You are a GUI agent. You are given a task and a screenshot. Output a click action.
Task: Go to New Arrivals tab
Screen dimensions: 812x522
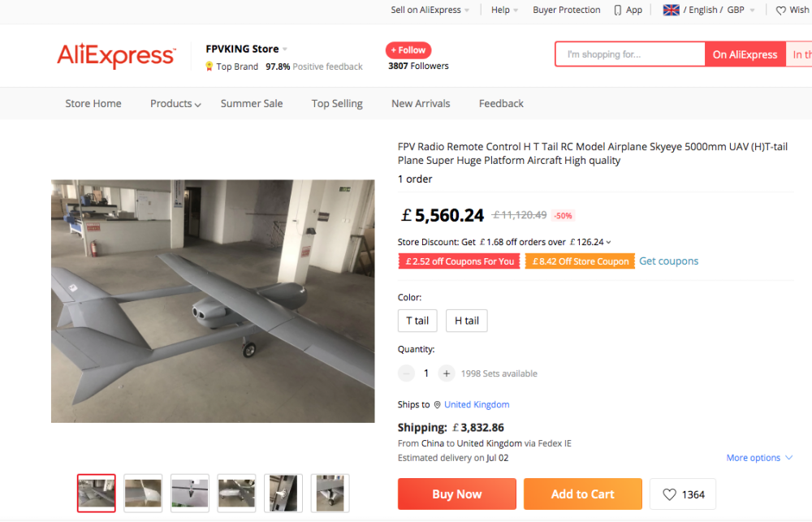(421, 104)
